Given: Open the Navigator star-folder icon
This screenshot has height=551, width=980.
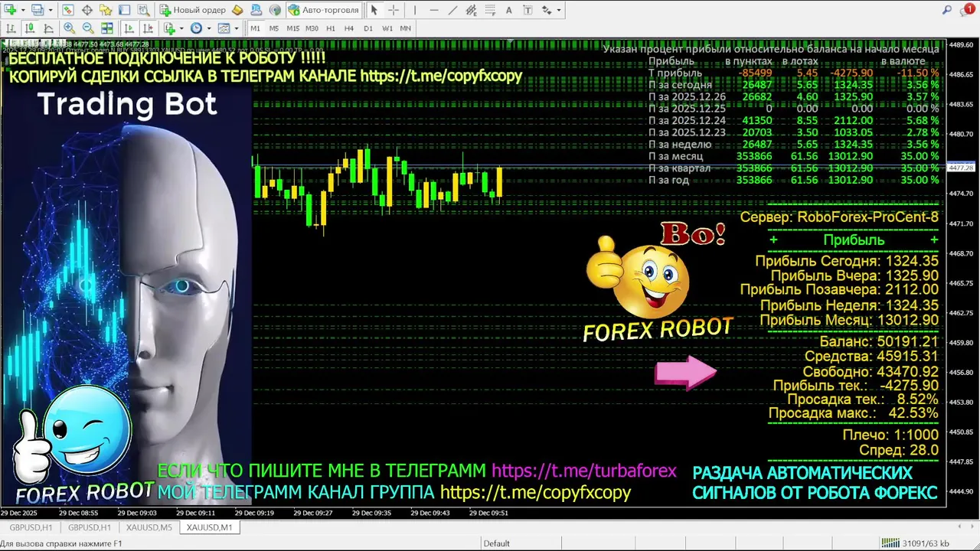Looking at the screenshot, I should 106,10.
